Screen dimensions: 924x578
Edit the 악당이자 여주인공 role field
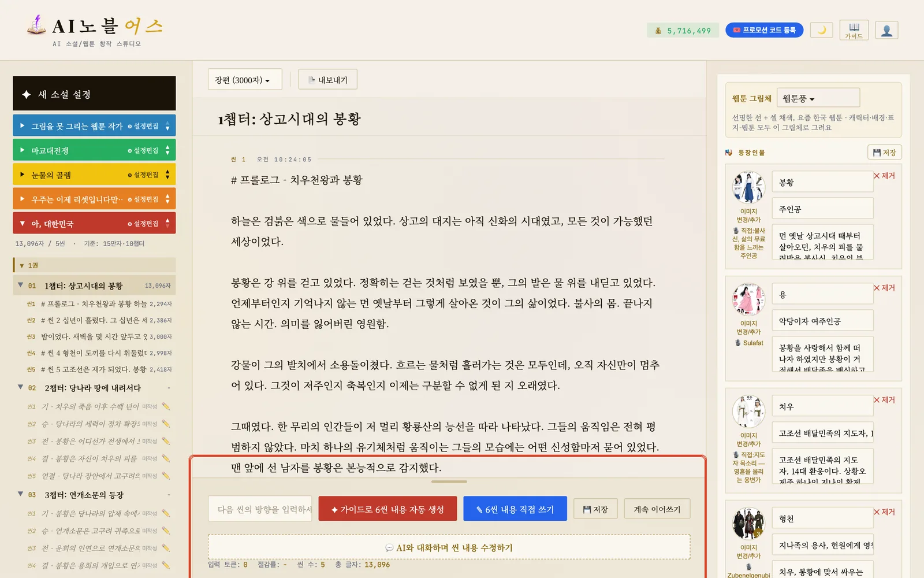pos(823,321)
